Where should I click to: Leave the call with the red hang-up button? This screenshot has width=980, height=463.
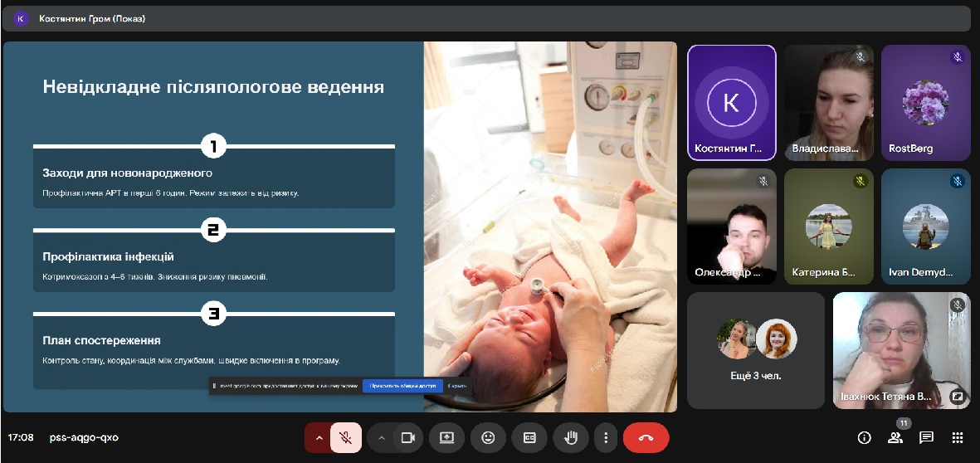click(x=646, y=437)
